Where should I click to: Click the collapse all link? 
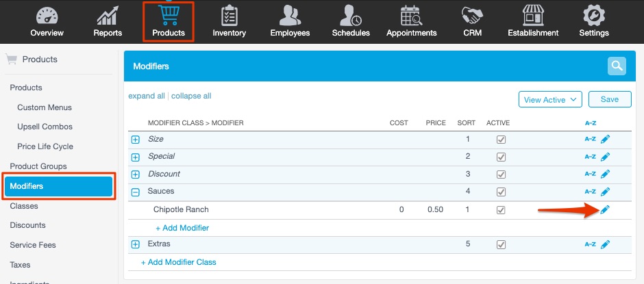191,96
